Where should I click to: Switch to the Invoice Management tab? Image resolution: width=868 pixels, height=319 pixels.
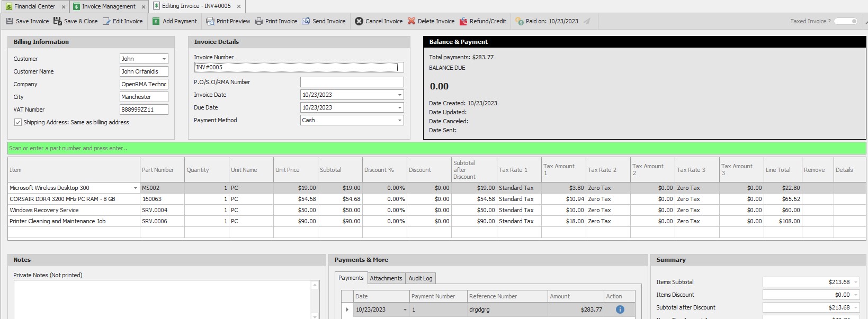coord(109,6)
